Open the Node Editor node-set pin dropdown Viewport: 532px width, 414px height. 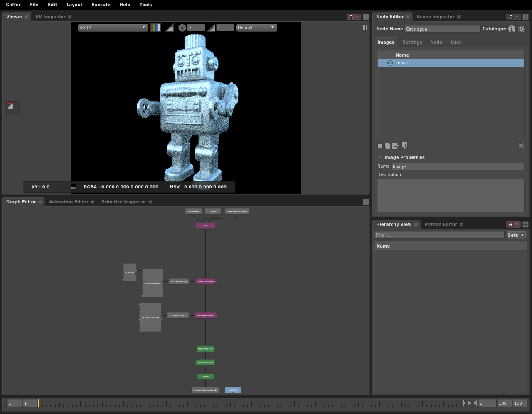coord(513,17)
